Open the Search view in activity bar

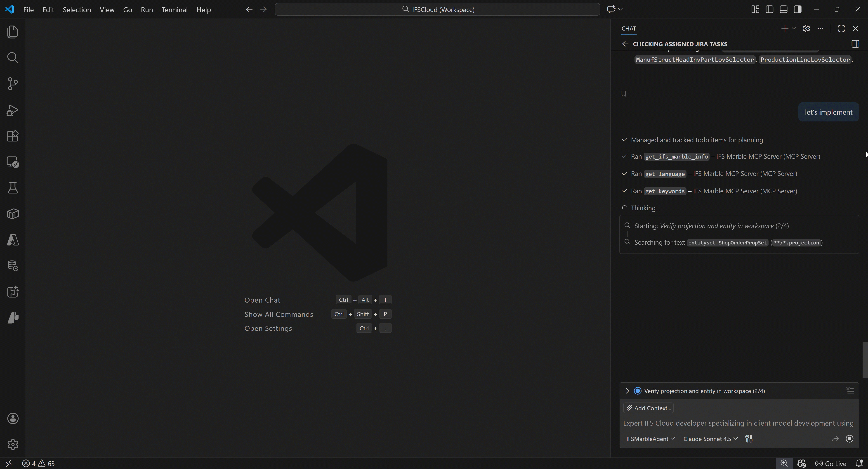(13, 58)
